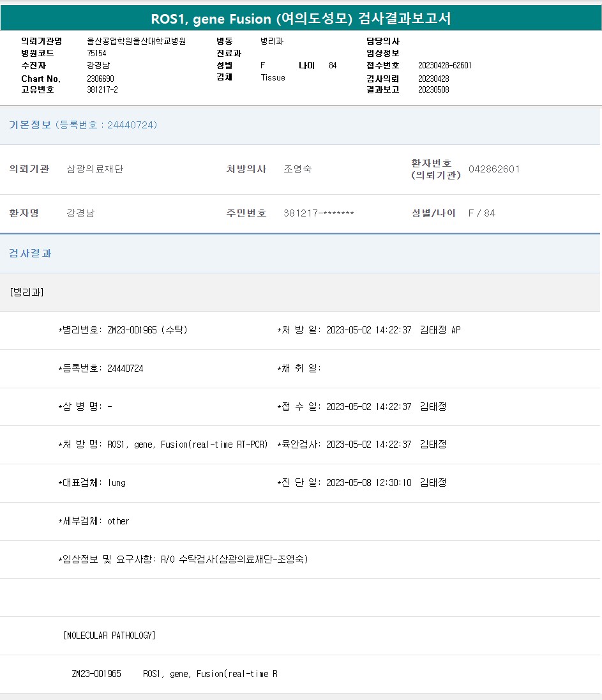Click sex/age value 'F / 84'
The image size is (602, 700).
point(481,213)
